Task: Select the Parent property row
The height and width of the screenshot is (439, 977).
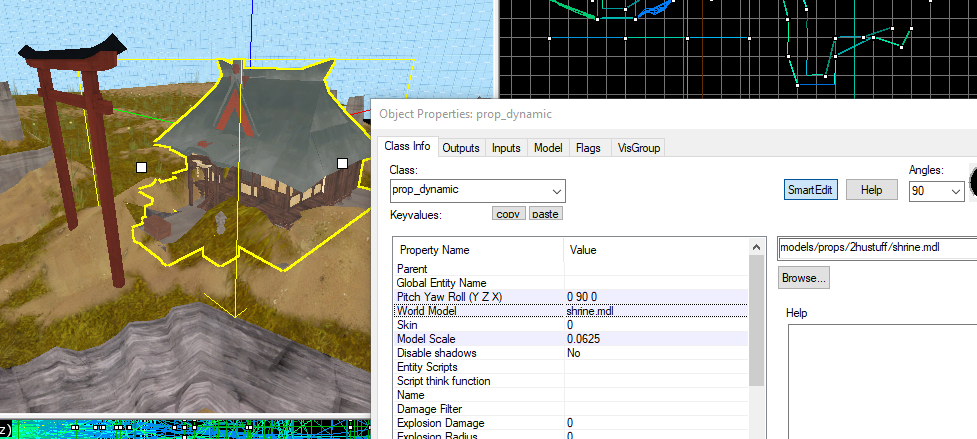Action: click(571, 269)
